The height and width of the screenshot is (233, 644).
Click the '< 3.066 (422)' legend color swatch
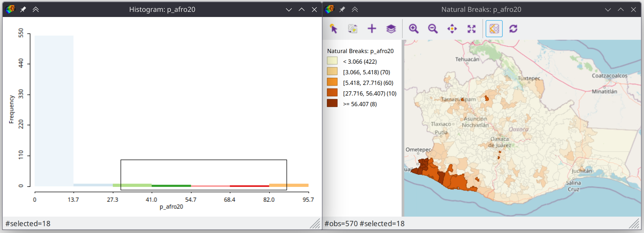[x=332, y=61]
